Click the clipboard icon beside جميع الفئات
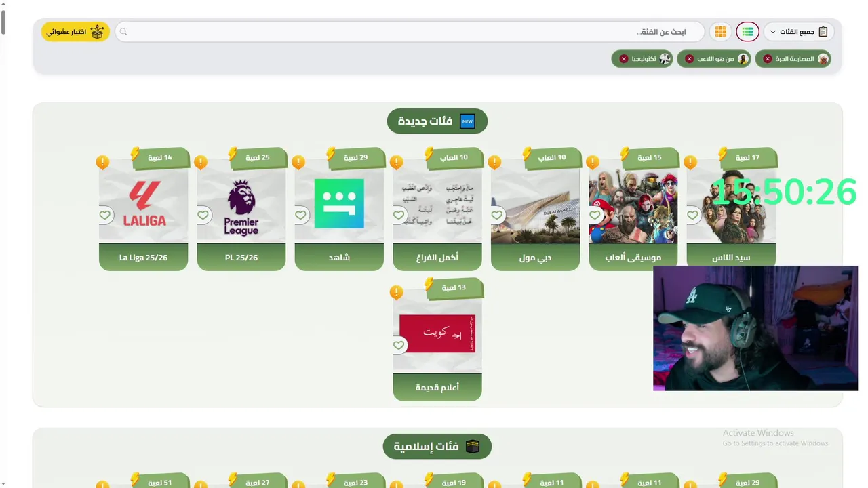 pyautogui.click(x=823, y=32)
